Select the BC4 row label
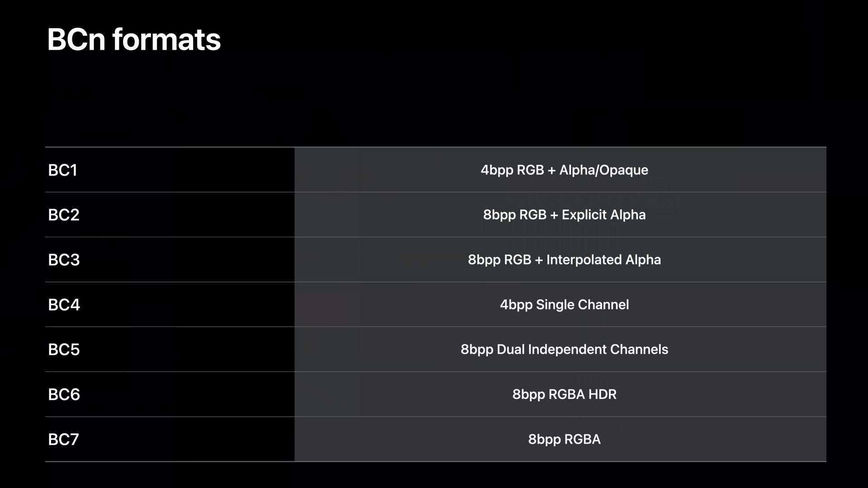 (64, 305)
